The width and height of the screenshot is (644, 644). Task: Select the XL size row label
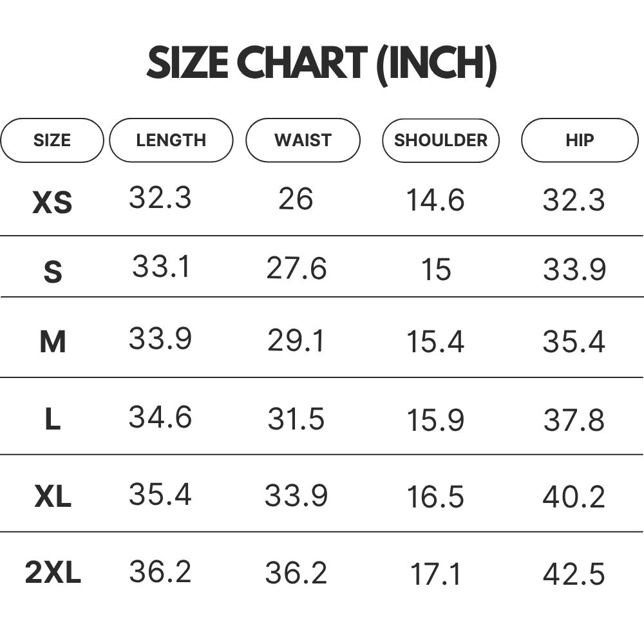point(53,496)
